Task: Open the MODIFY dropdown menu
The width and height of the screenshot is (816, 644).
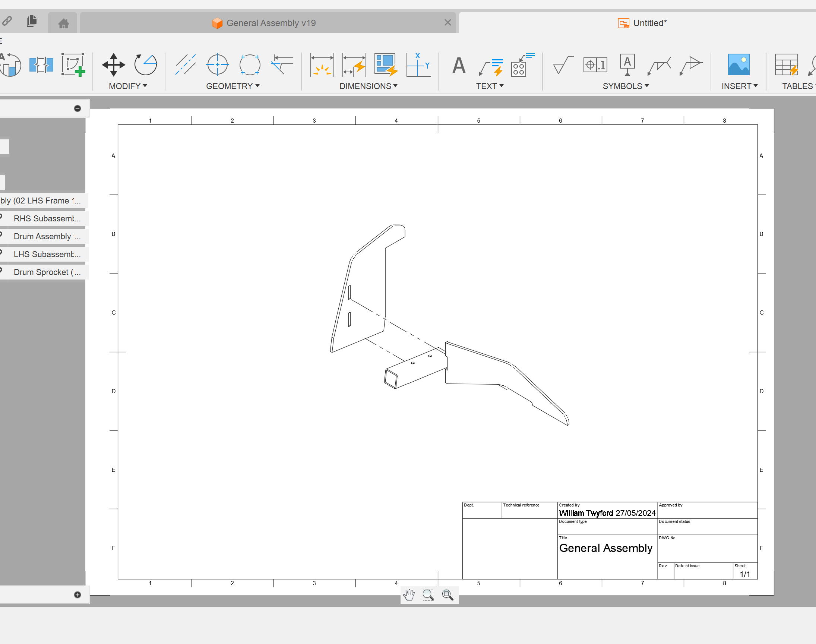Action: [128, 86]
